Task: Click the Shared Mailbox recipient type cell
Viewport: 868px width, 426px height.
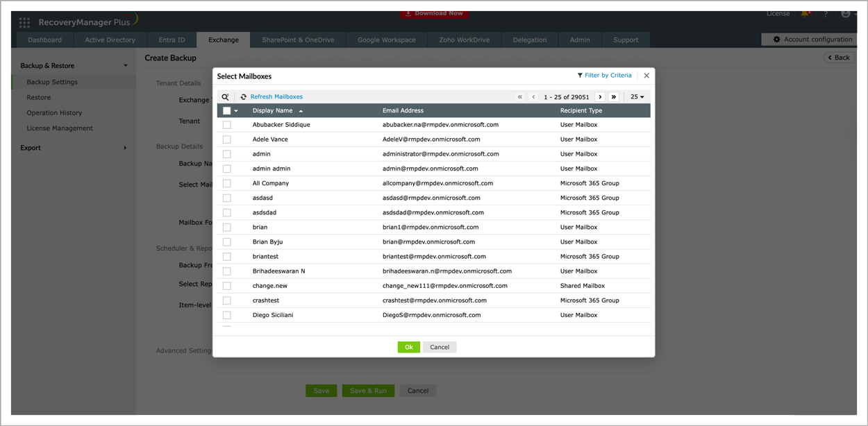Action: pyautogui.click(x=583, y=286)
